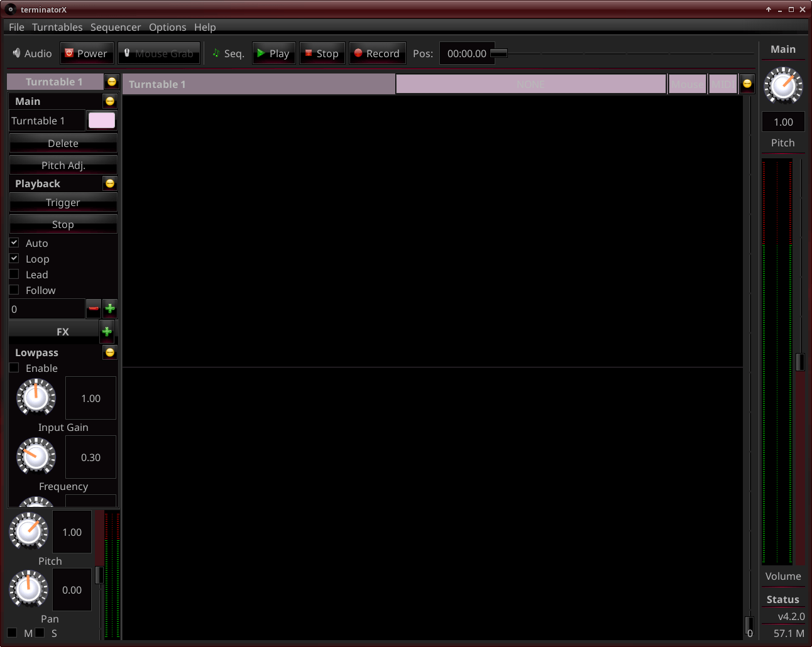Collapse the Lowpass effect section
Viewport: 812px width, 647px height.
point(110,352)
